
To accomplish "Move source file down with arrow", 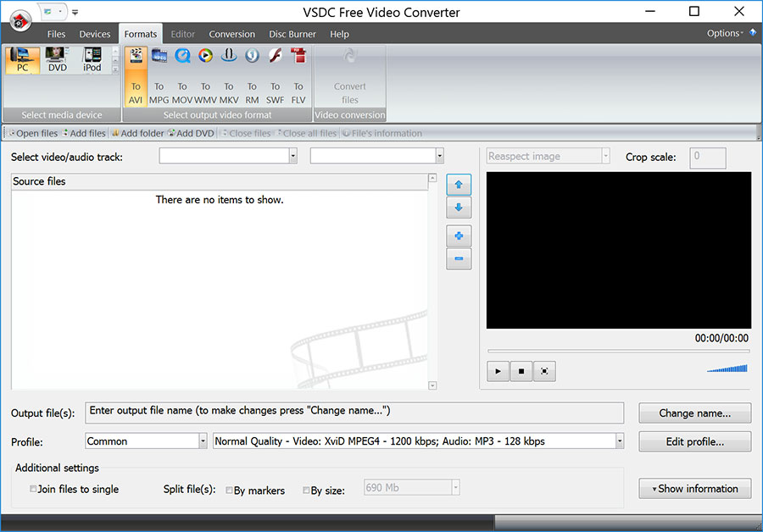I will point(459,208).
